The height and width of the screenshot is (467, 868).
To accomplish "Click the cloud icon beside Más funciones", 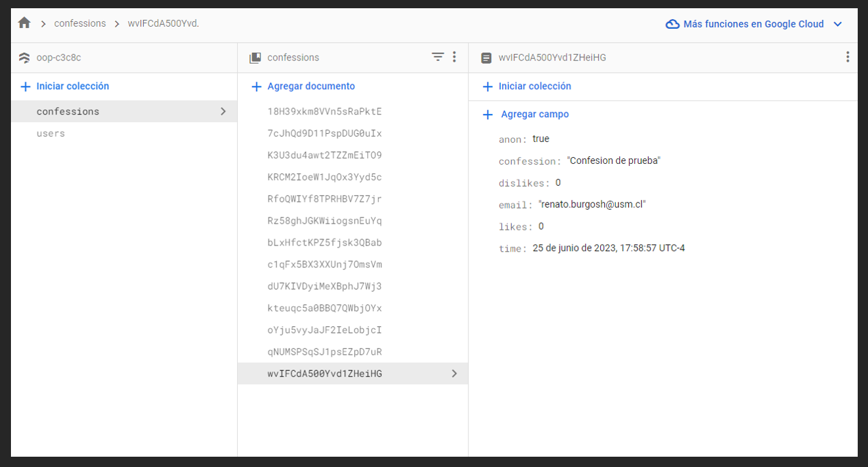I will pyautogui.click(x=673, y=24).
